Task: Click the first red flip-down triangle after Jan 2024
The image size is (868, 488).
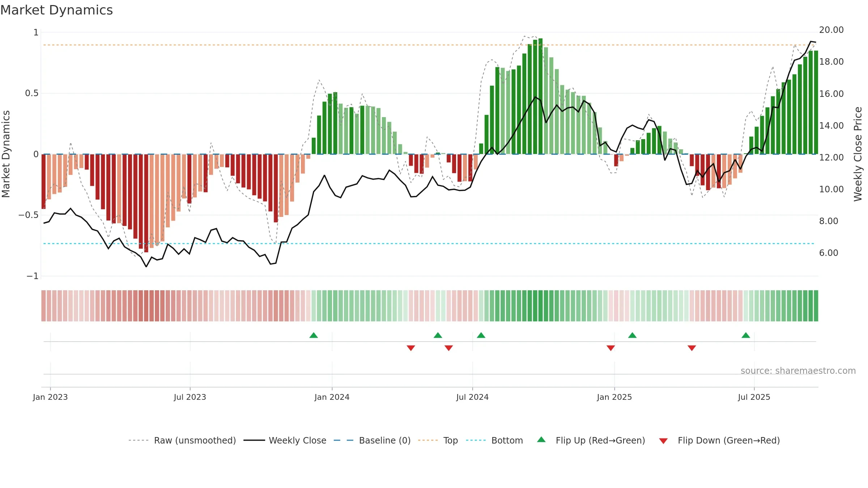Action: 411,348
